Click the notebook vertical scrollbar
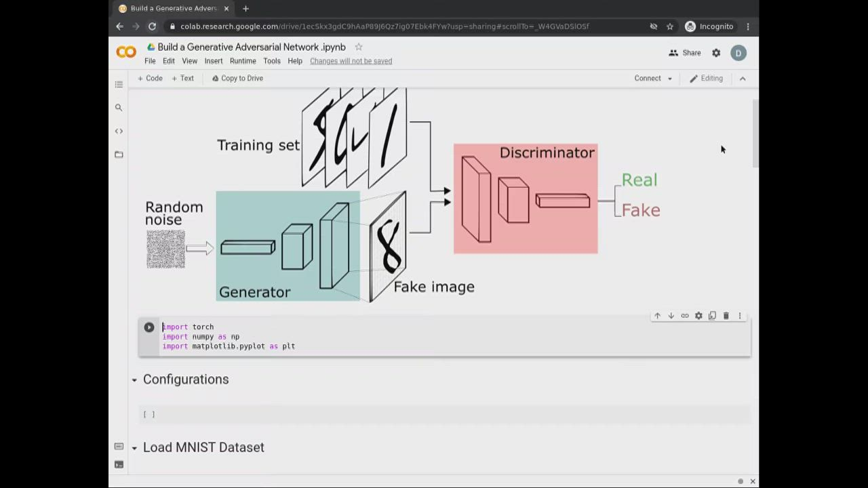This screenshot has width=868, height=488. (755, 134)
